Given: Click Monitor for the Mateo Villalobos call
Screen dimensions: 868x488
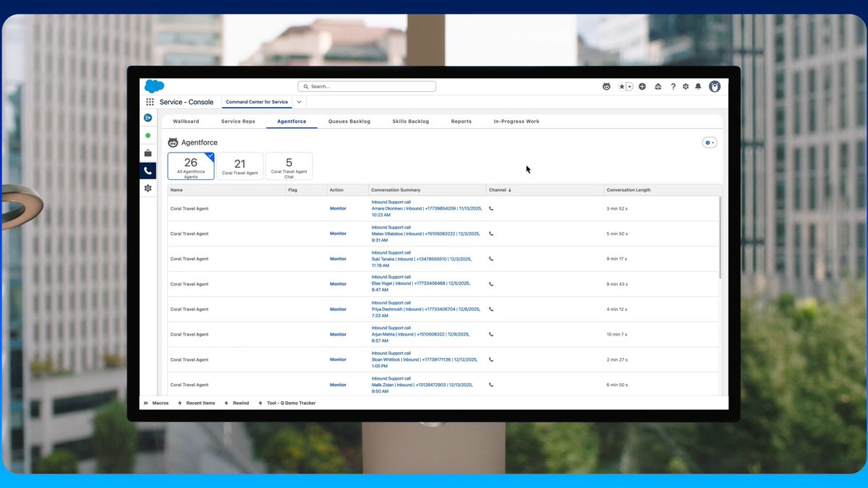Looking at the screenshot, I should [x=338, y=234].
